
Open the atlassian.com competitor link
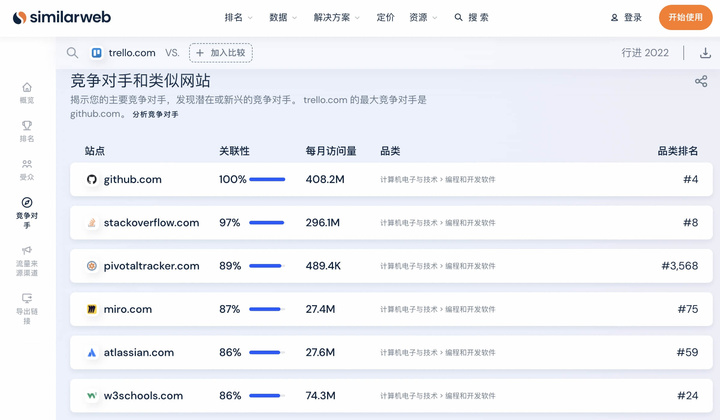tap(139, 353)
